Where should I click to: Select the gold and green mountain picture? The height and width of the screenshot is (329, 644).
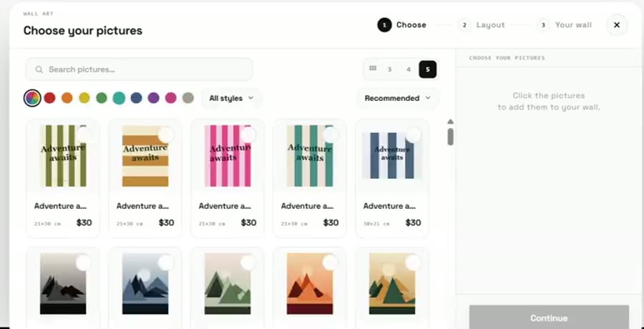413,262
